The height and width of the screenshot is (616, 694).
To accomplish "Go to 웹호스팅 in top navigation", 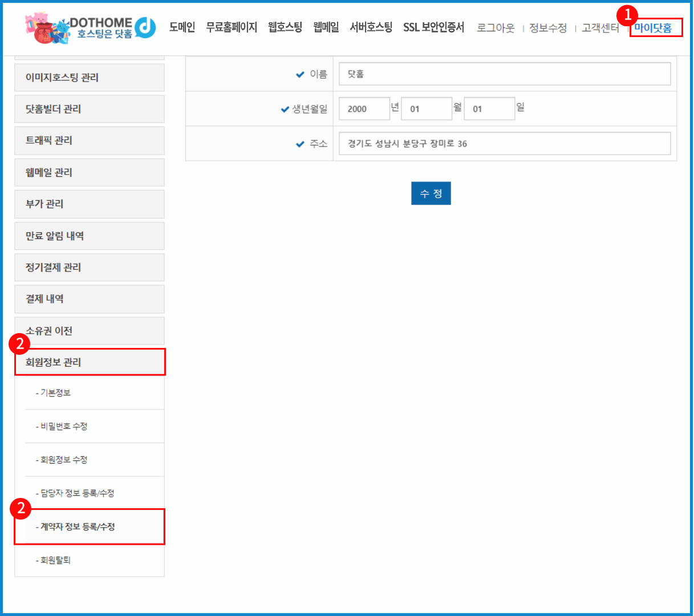I will (285, 27).
